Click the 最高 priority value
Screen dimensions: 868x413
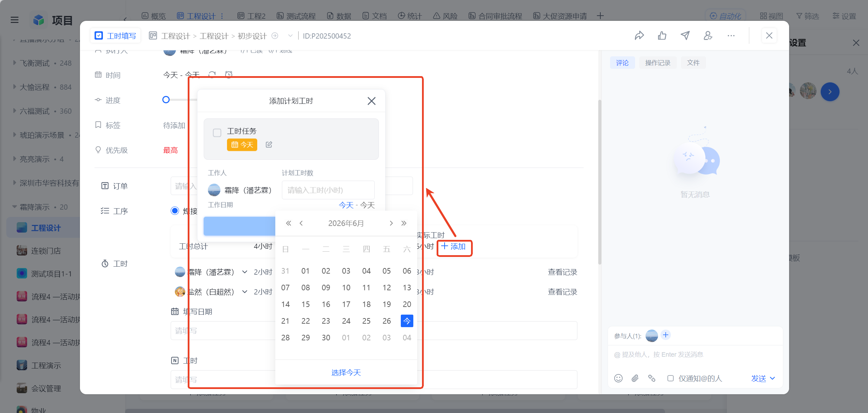[170, 150]
